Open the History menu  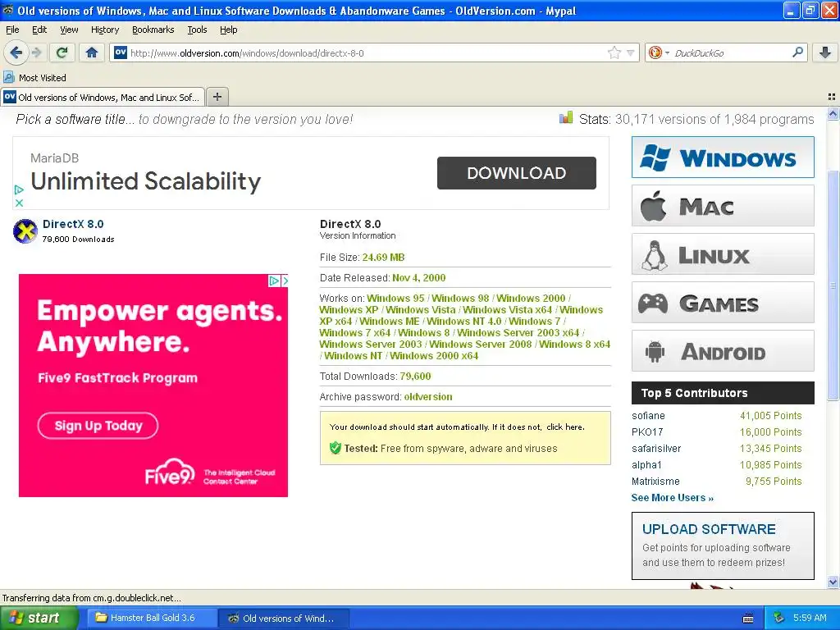104,30
